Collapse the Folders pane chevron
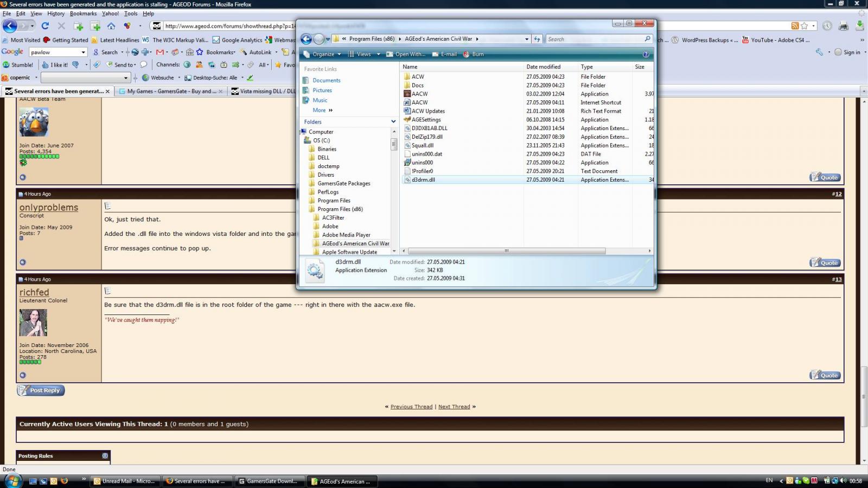 click(x=393, y=122)
